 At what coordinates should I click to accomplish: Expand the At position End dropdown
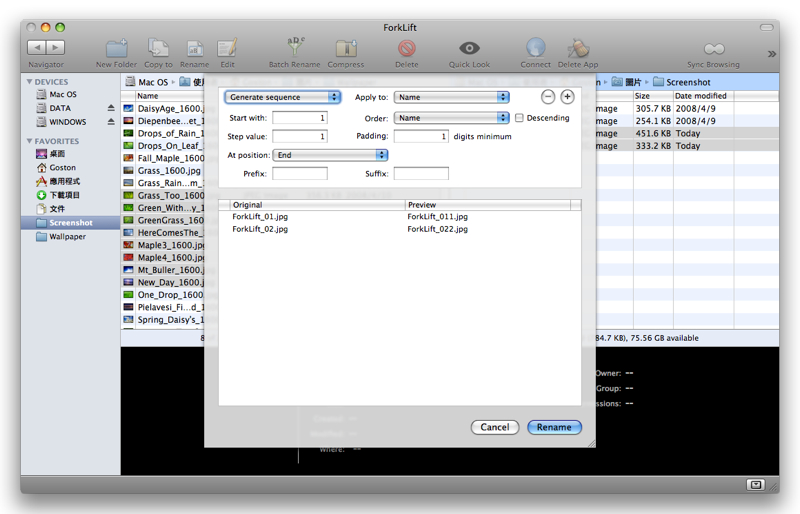330,155
